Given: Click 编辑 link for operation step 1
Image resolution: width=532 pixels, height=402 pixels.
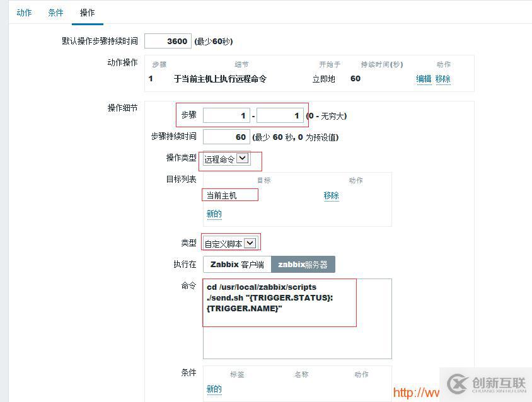Looking at the screenshot, I should pyautogui.click(x=424, y=79).
